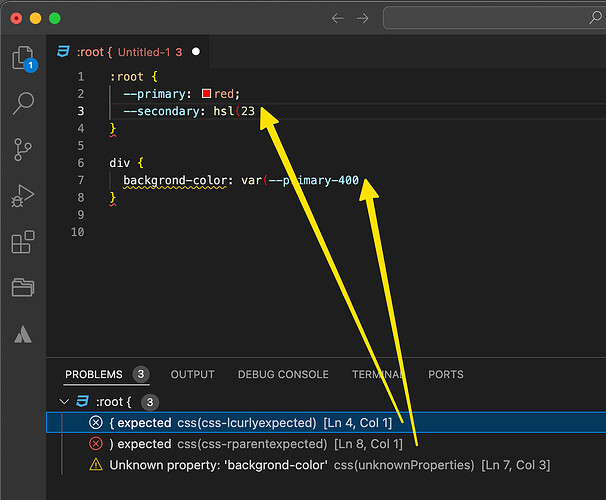Switch to the DEBUG CONSOLE tab

[283, 374]
